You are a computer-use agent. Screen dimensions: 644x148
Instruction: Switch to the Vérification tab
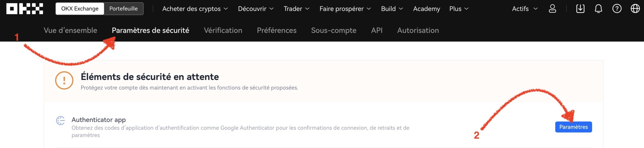pos(223,30)
